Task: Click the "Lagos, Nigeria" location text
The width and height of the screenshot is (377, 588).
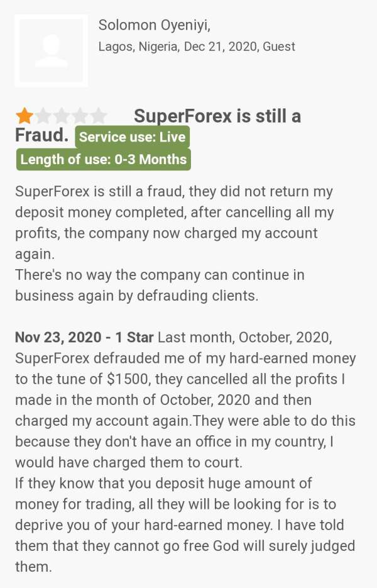Action: (x=138, y=47)
